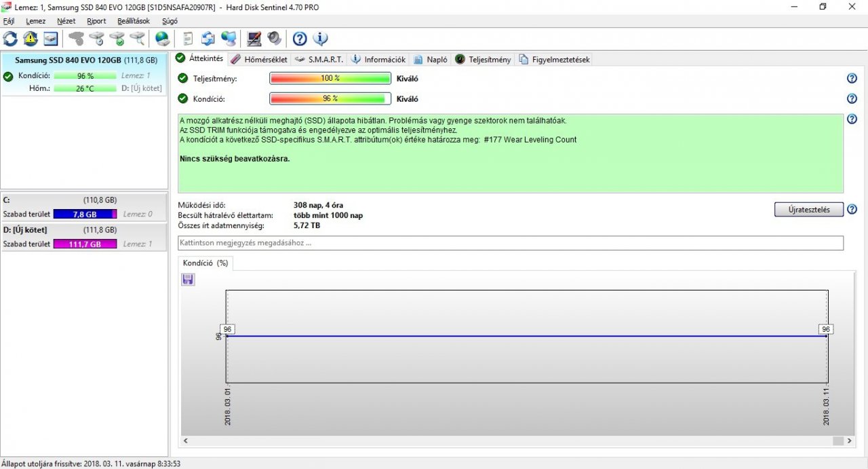Switch to the Teljesítmény tab
Image resolution: width=868 pixels, height=469 pixels.
point(483,59)
